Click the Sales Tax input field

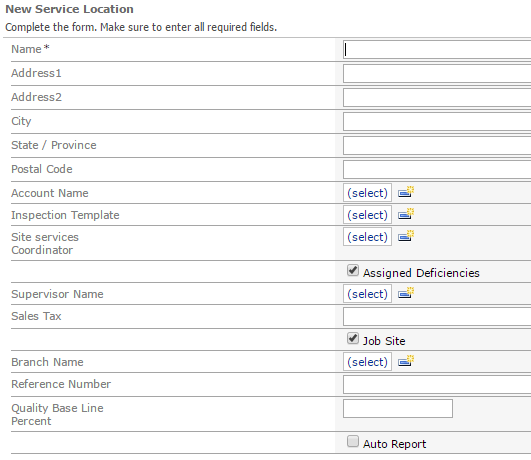[437, 317]
